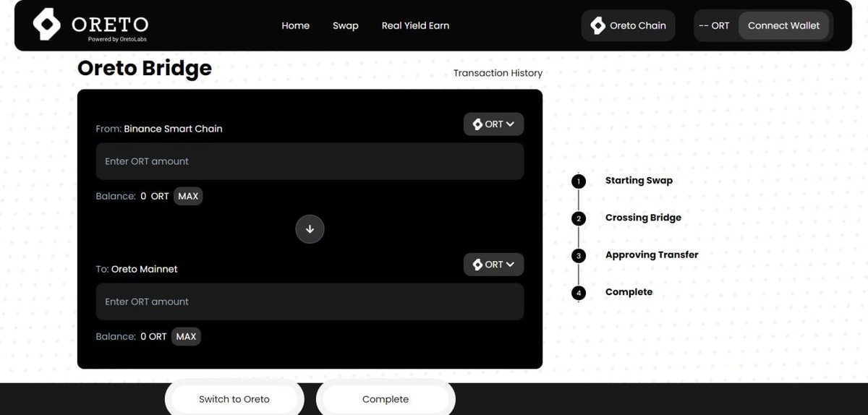868x415 pixels.
Task: Click the '-- ORT' wallet balance text
Action: click(714, 25)
